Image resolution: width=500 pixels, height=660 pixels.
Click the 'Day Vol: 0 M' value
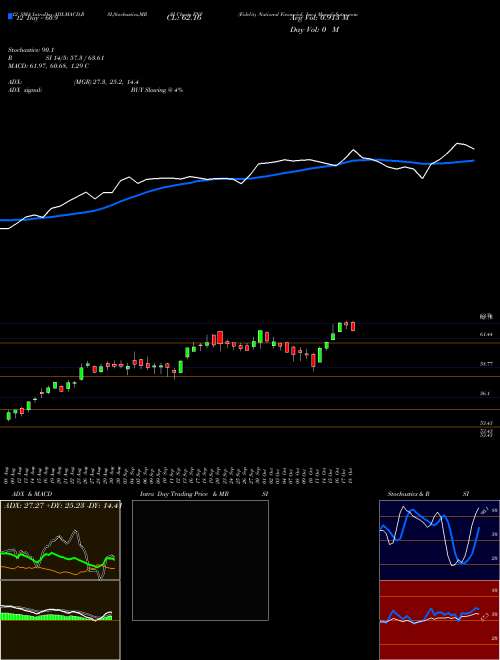click(315, 30)
